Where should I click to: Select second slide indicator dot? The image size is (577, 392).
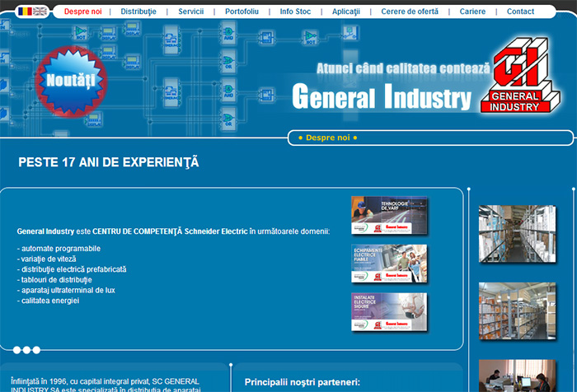[x=26, y=350]
